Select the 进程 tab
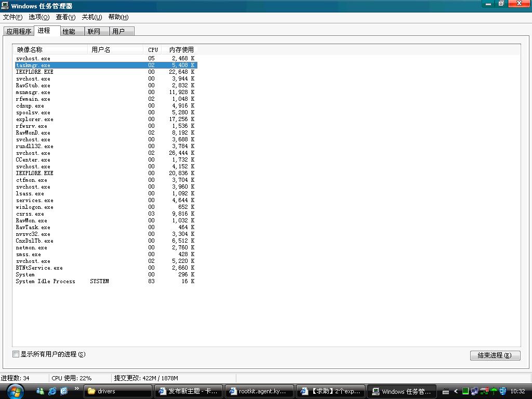The height and width of the screenshot is (399, 532). click(47, 31)
